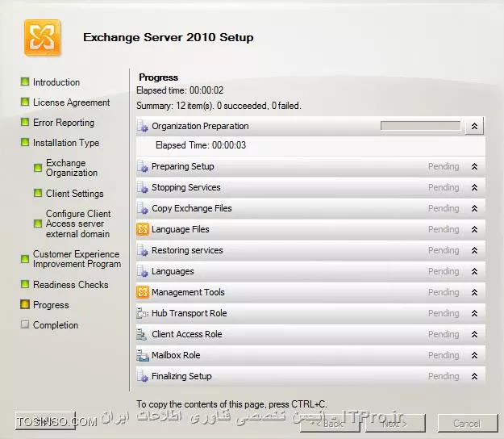Click the green Customer Experience step indicator
The height and width of the screenshot is (439, 504).
pos(25,259)
